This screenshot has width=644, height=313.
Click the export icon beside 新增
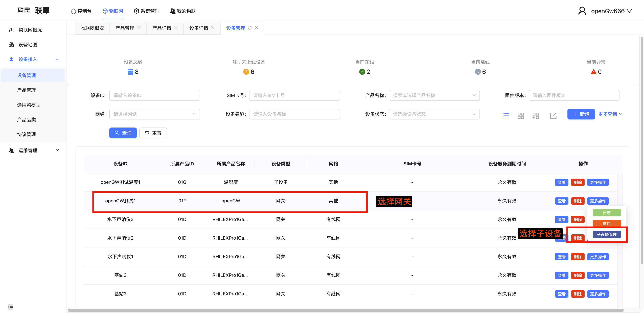click(553, 116)
